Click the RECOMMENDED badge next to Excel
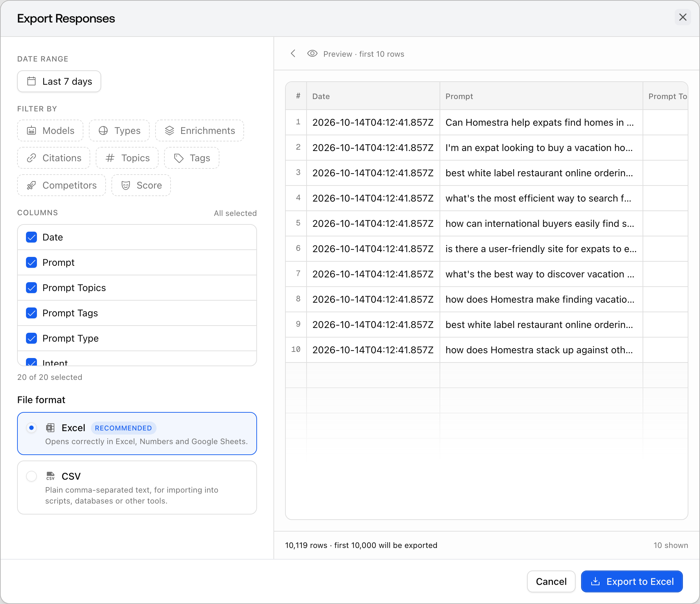Screen dimensions: 700x604 tap(123, 428)
